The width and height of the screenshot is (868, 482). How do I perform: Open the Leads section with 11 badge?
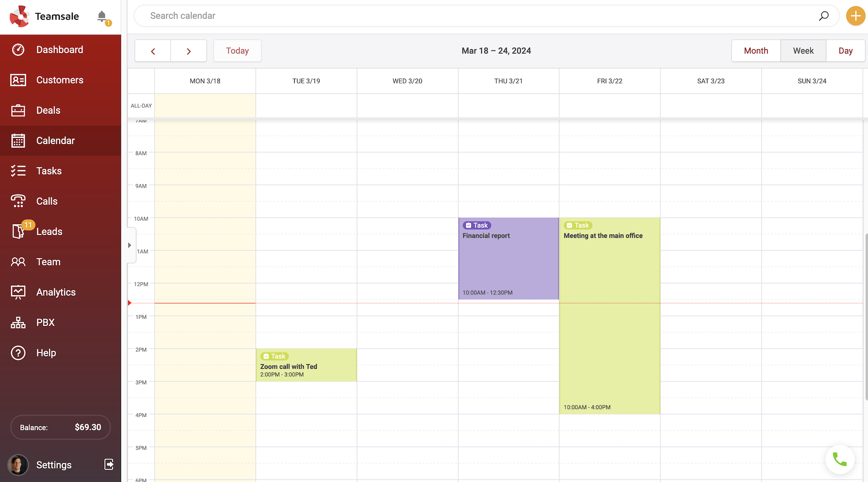(49, 232)
